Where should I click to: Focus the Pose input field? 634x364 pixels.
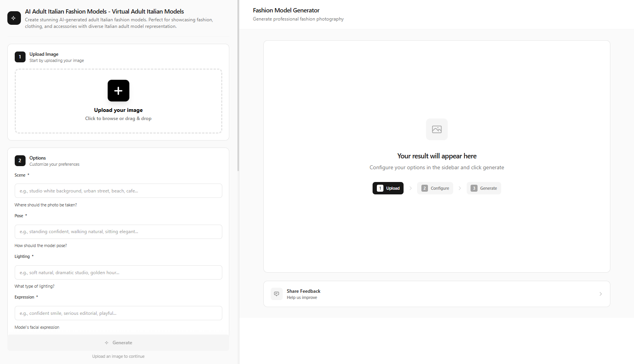118,232
